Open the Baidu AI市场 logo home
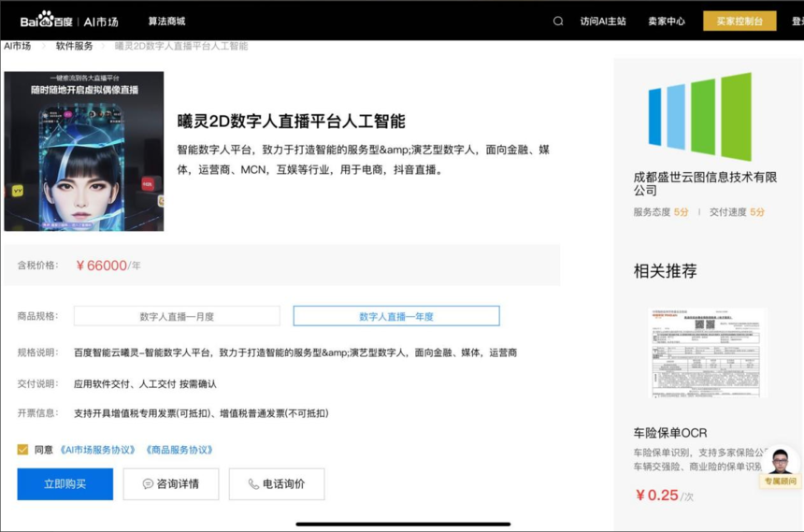This screenshot has height=532, width=804. coord(69,21)
